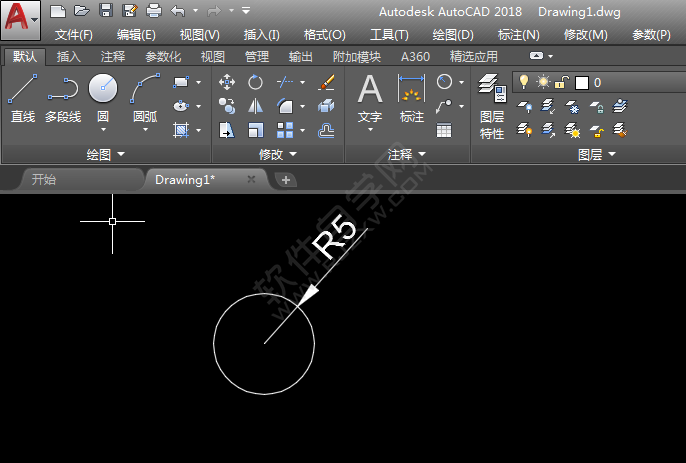Expand the Modify (修改) panel
This screenshot has width=686, height=463.
[x=278, y=154]
